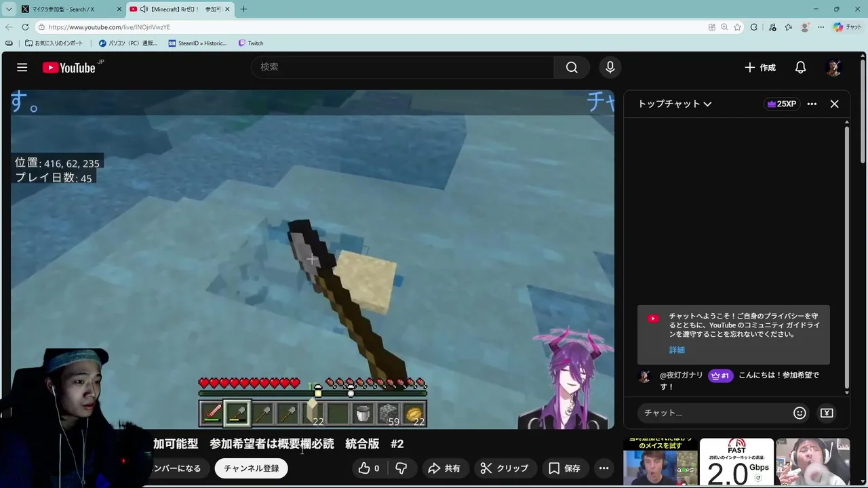This screenshot has width=868, height=488.
Task: Open お気に入りのインポート bookmark
Action: tap(54, 43)
